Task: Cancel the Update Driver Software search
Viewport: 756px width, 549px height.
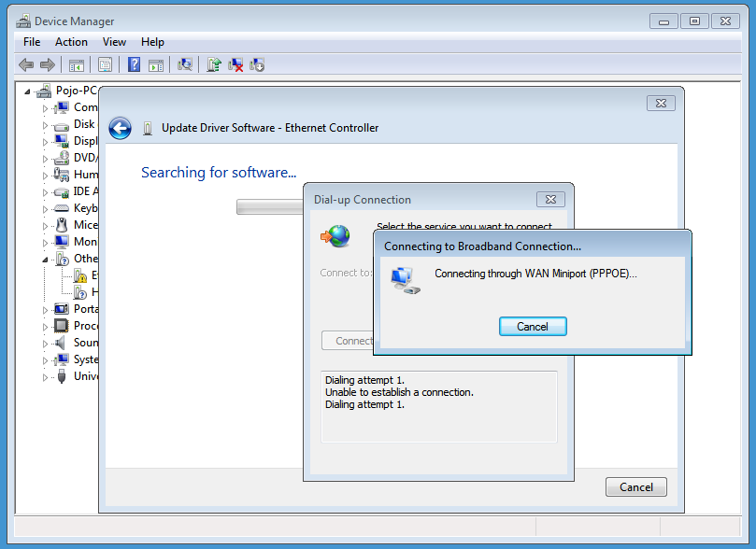Action: click(x=636, y=486)
